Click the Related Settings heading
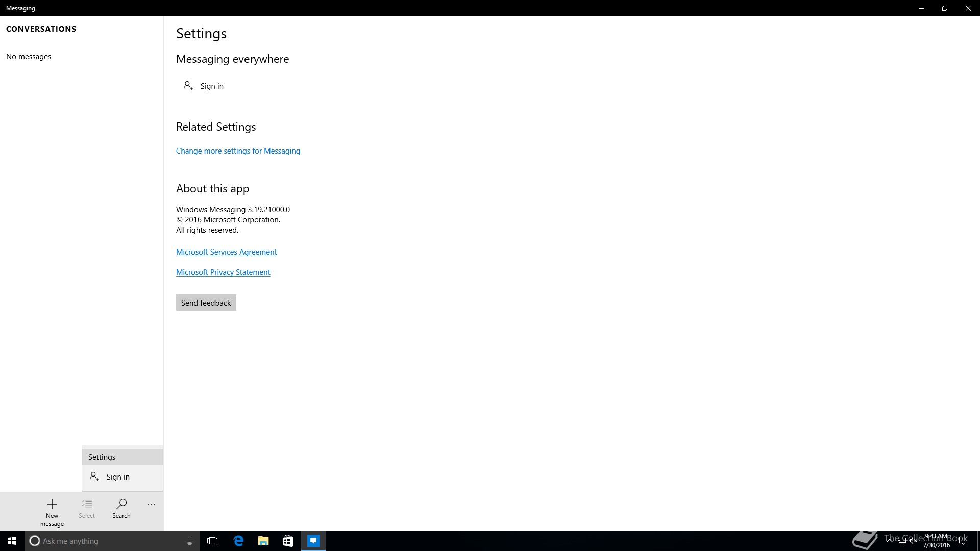The width and height of the screenshot is (980, 551). [x=216, y=127]
